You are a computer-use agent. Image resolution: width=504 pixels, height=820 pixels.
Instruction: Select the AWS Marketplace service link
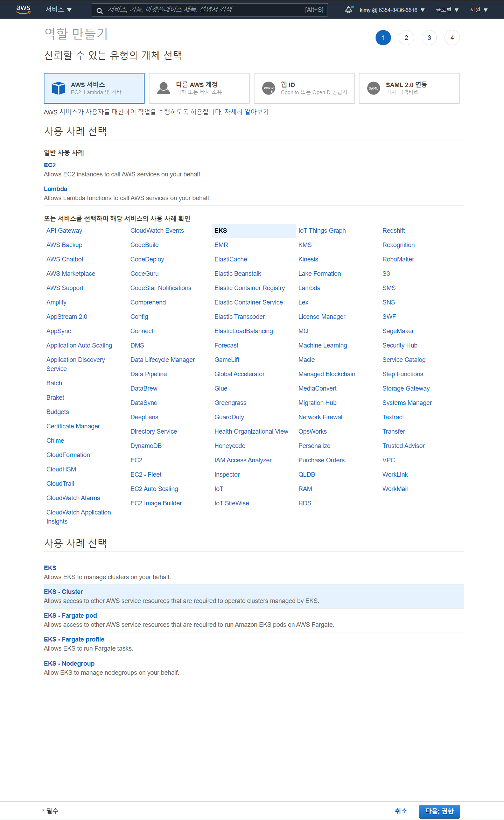coord(71,274)
